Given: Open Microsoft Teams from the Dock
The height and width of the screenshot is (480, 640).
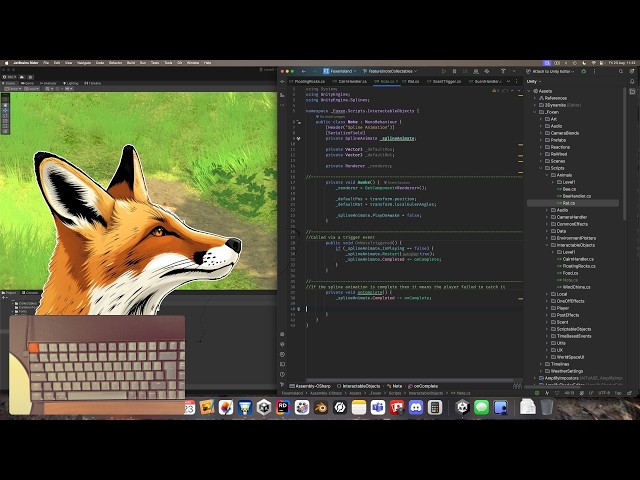Looking at the screenshot, I should 378,407.
